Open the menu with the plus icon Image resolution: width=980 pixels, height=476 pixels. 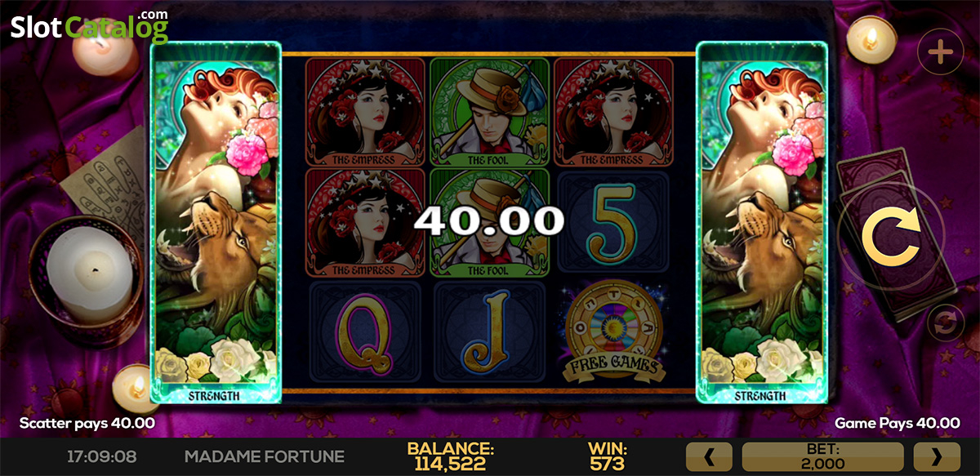pos(941,53)
